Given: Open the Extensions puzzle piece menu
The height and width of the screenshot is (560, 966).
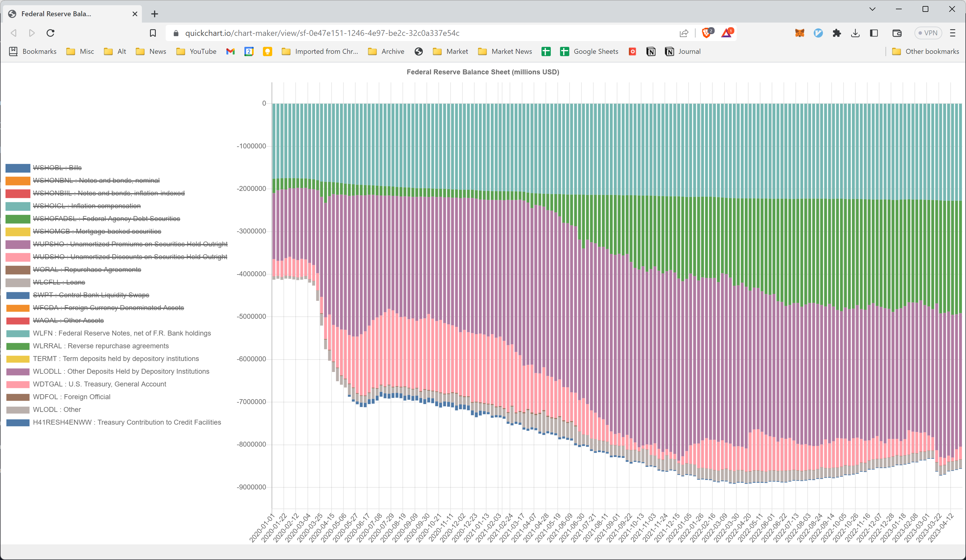Looking at the screenshot, I should [x=837, y=33].
